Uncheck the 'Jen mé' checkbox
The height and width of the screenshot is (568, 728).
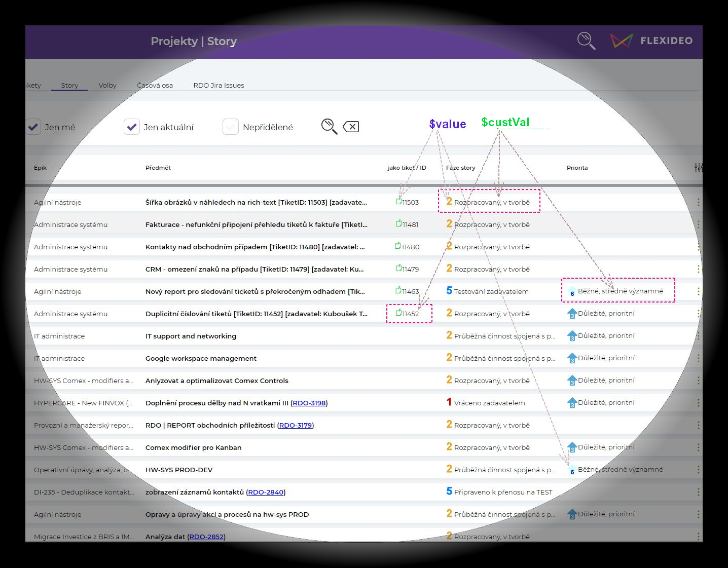tap(33, 127)
